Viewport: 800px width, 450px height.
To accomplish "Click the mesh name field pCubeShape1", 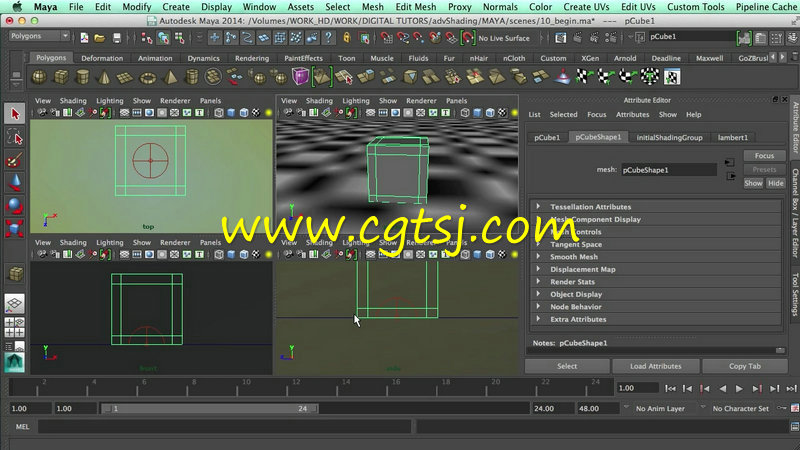I will tap(668, 170).
